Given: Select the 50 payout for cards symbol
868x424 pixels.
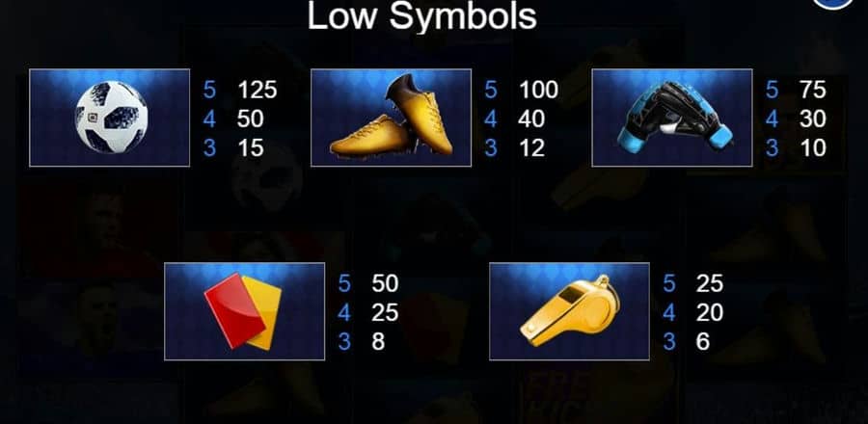Looking at the screenshot, I should (x=385, y=283).
